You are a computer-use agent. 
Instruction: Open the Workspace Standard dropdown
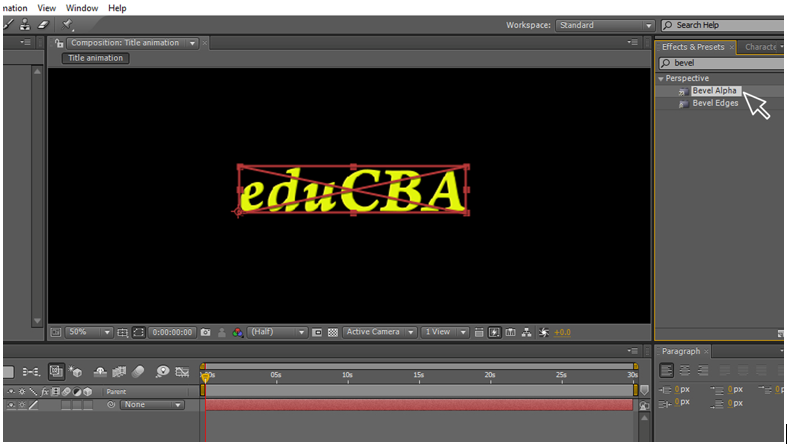click(605, 25)
